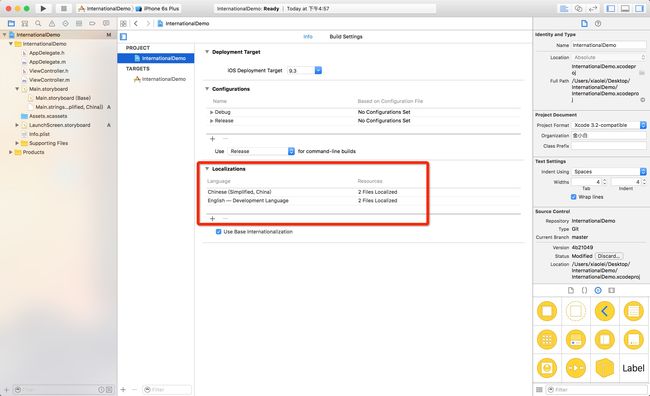Run the project with the Play button
This screenshot has width=650, height=396.
coord(43,8)
